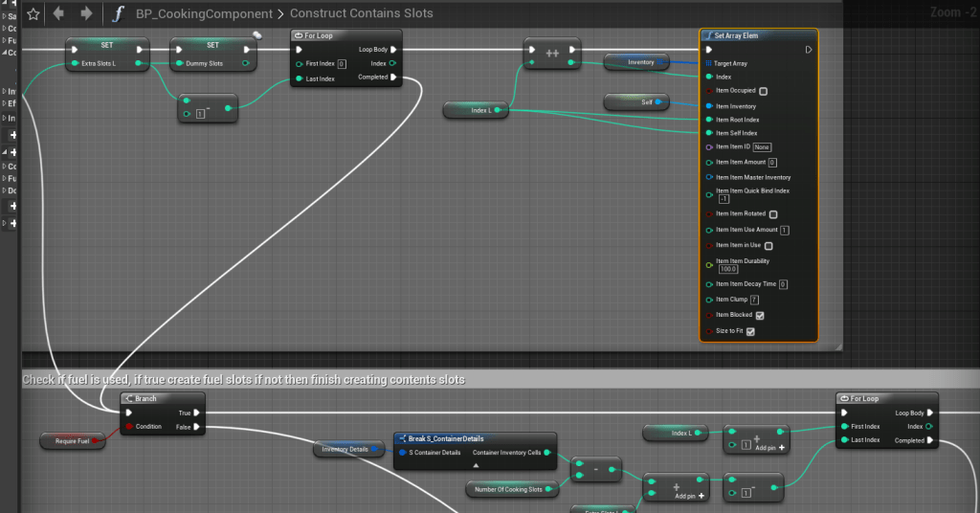The width and height of the screenshot is (980, 513).
Task: Click the function icon beside BP_CookingComponent
Action: tap(118, 13)
